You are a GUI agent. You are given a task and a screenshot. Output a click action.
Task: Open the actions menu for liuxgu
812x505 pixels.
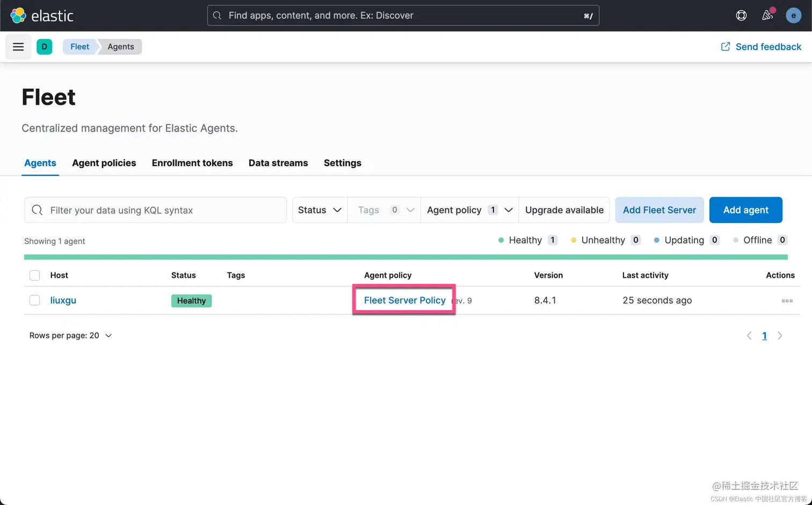(787, 301)
